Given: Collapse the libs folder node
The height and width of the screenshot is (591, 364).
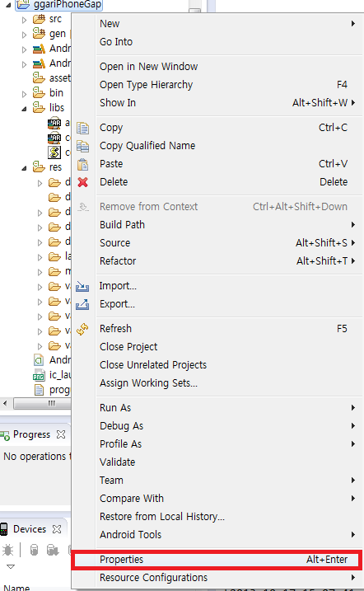Looking at the screenshot, I should click(x=24, y=109).
